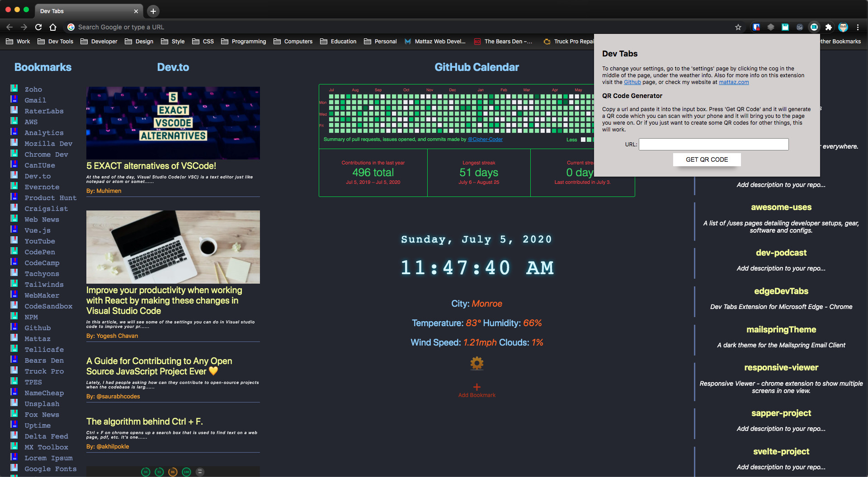Click the laptop desk article thumbnail
868x477 pixels.
pyautogui.click(x=173, y=247)
